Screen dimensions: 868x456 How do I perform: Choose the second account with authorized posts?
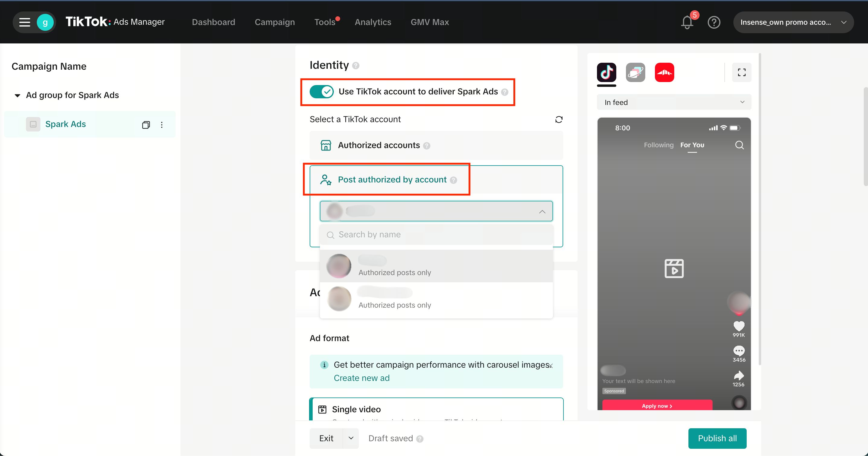pos(436,298)
